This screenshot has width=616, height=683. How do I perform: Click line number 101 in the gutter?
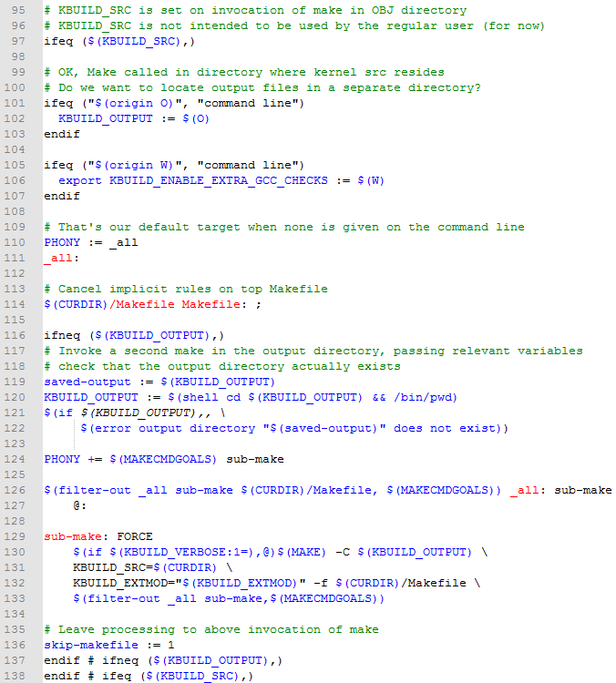15,103
